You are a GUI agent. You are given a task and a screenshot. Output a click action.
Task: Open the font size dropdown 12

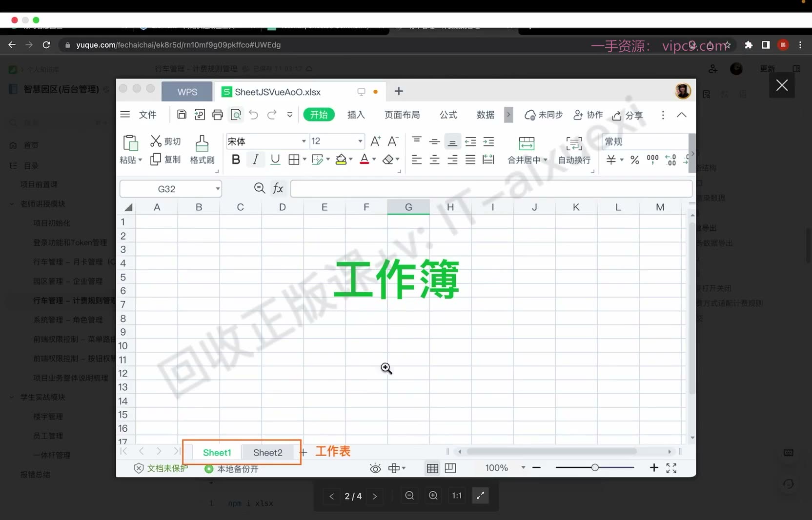coord(360,141)
